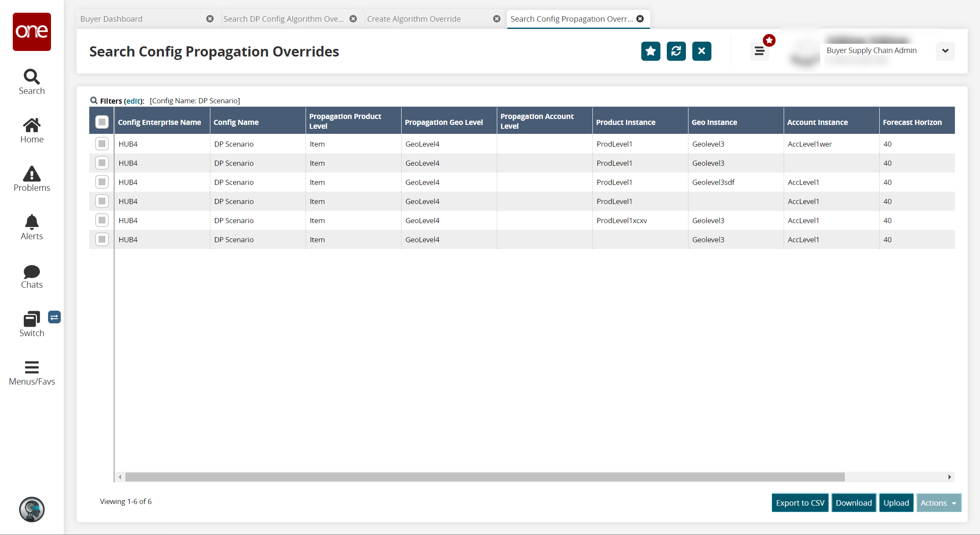Enable the select-all header checkbox

102,121
